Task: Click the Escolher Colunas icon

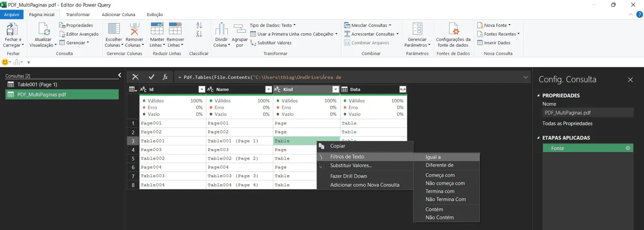Action: point(114,29)
